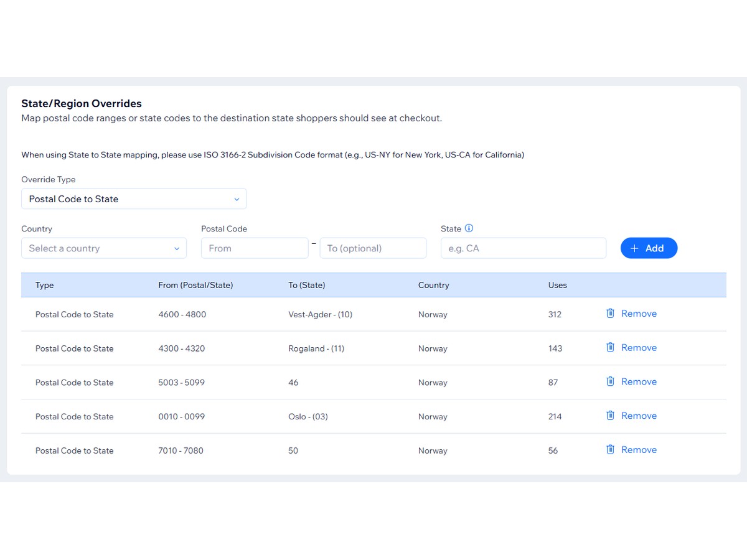
Task: Focus the State input field
Action: [x=524, y=248]
